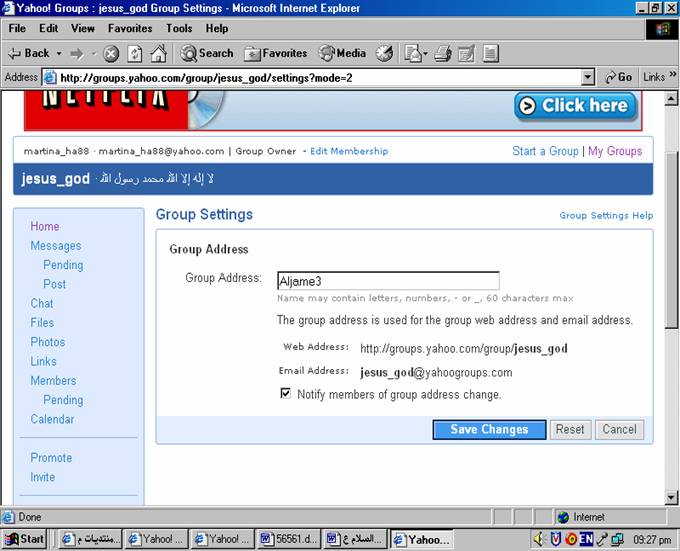The height and width of the screenshot is (551, 680).
Task: Open the Help menu
Action: (x=216, y=28)
